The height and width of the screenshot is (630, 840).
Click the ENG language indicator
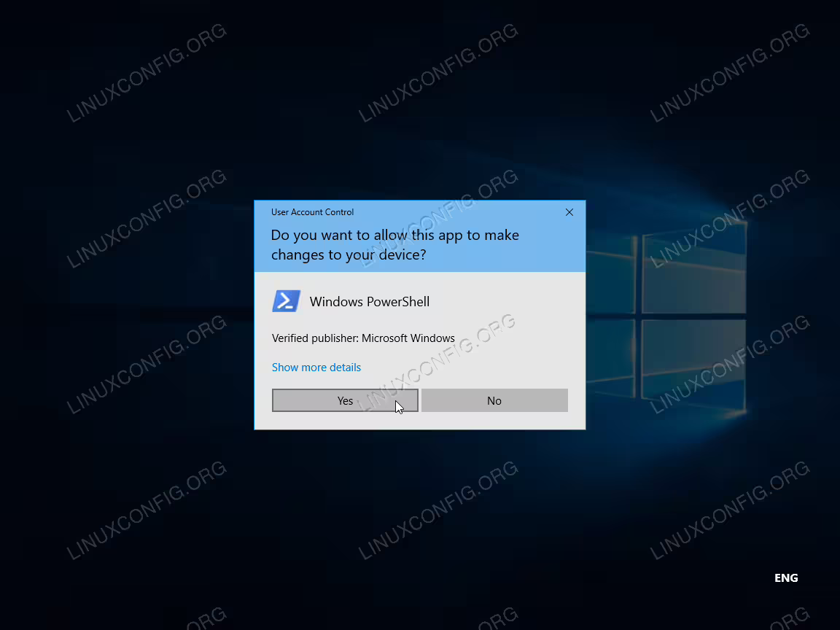tap(786, 577)
